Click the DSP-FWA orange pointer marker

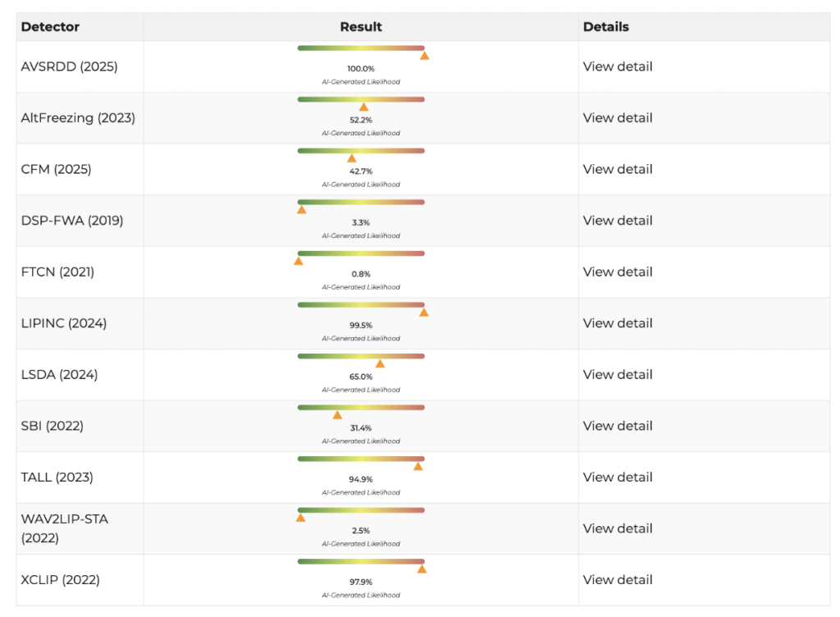click(x=301, y=210)
